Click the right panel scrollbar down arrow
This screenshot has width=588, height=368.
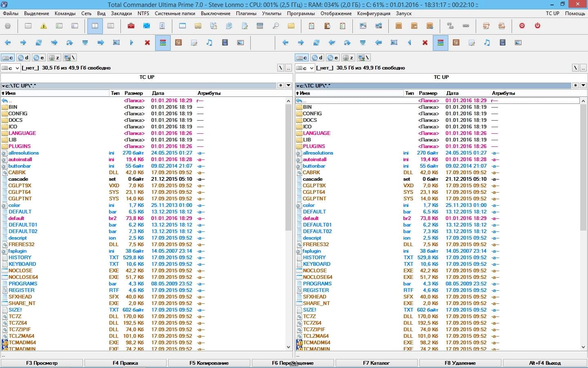point(583,347)
